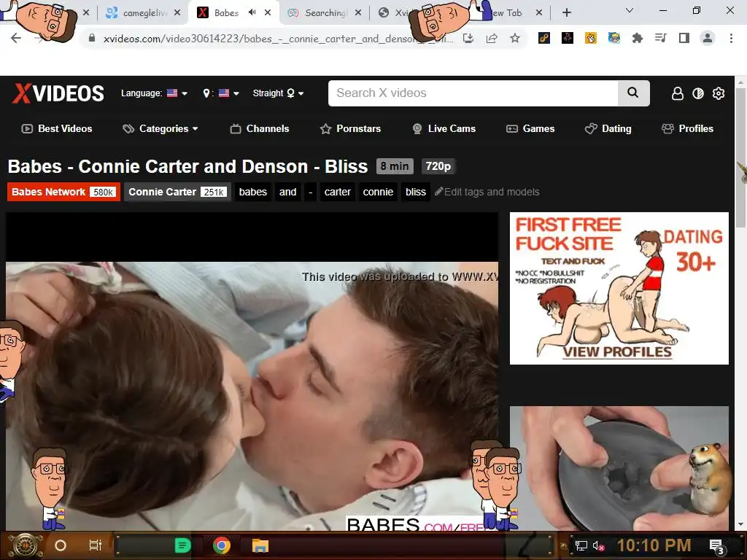Viewport: 747px width, 560px height.
Task: Open the Extensions puzzle-piece menu
Action: [x=638, y=38]
